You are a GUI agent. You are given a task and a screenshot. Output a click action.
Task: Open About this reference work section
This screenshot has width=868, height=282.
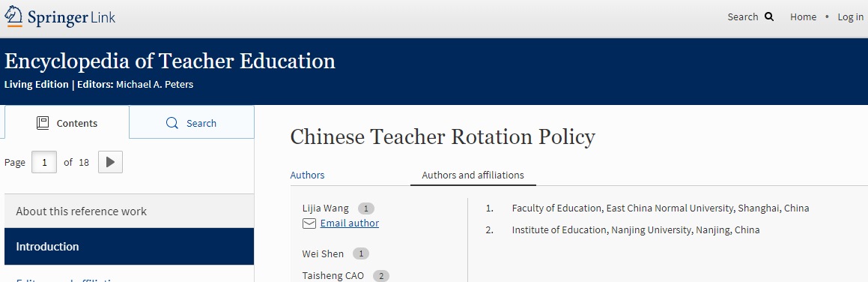(x=129, y=211)
